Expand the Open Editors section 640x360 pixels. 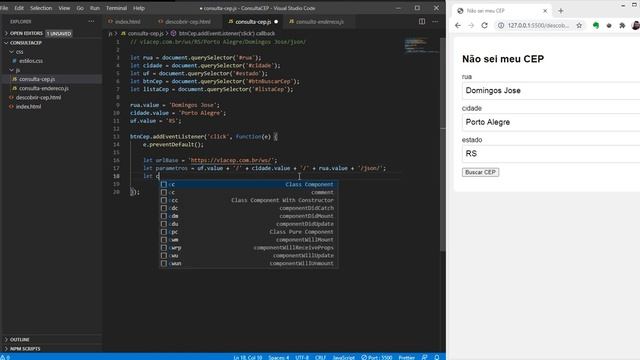click(x=26, y=33)
